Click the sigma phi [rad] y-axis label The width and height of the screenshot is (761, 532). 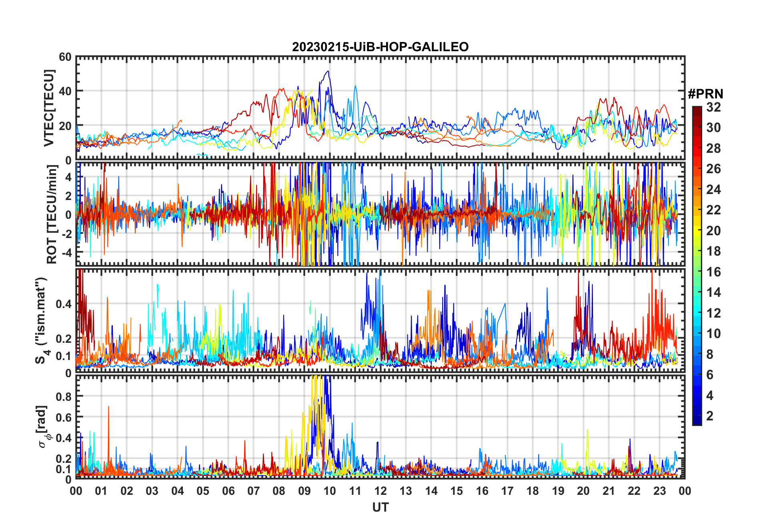43,426
